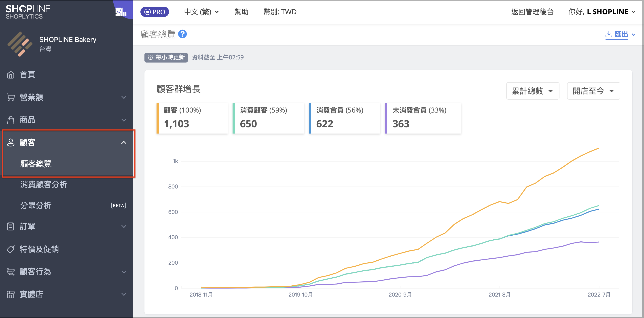Expand the 商品 menu chevron
This screenshot has width=644, height=318.
[124, 120]
